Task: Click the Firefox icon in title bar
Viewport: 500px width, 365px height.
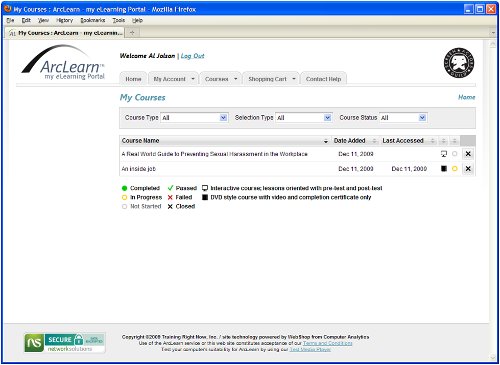Action: click(x=8, y=9)
